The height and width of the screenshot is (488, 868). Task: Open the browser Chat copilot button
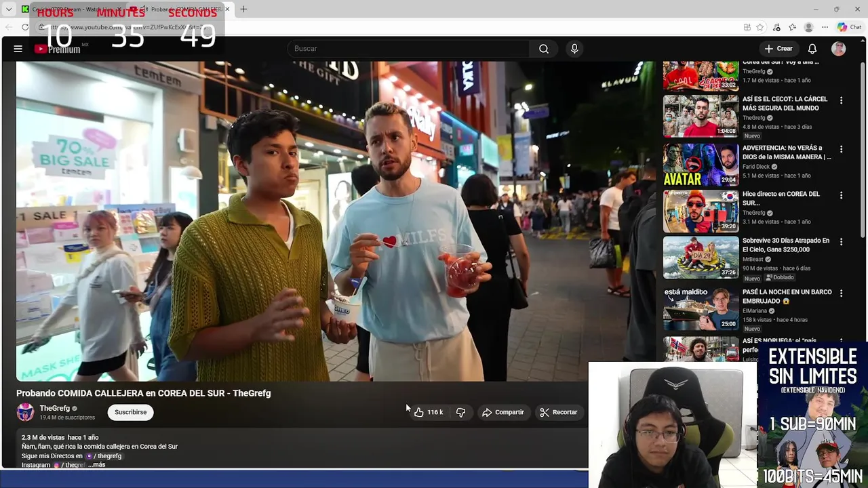(849, 27)
